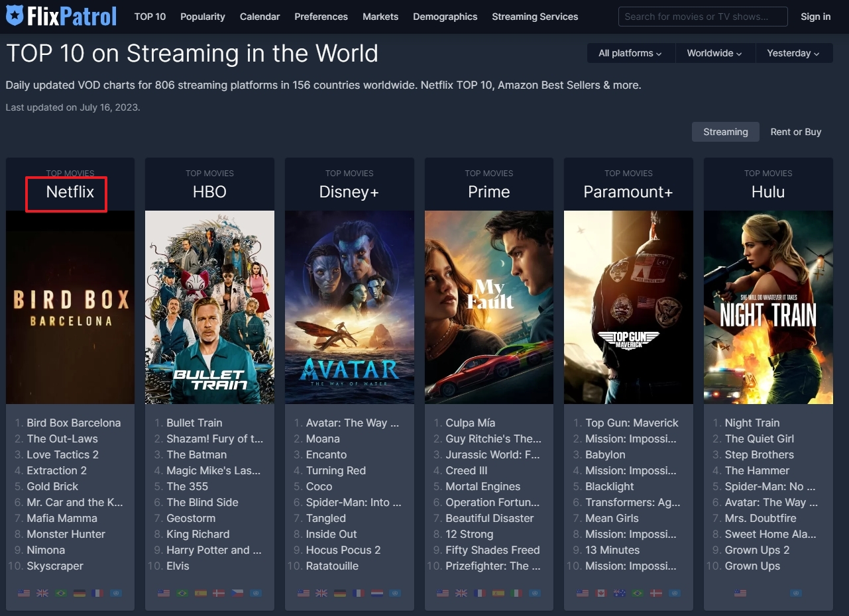
Task: Open the Worldwide region dropdown
Action: point(714,53)
